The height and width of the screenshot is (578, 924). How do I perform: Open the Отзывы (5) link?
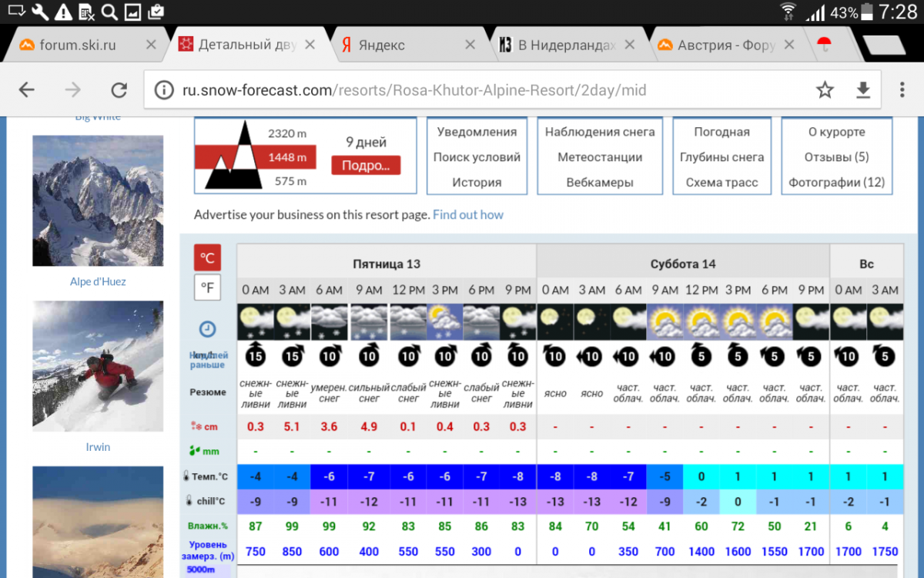coord(836,157)
